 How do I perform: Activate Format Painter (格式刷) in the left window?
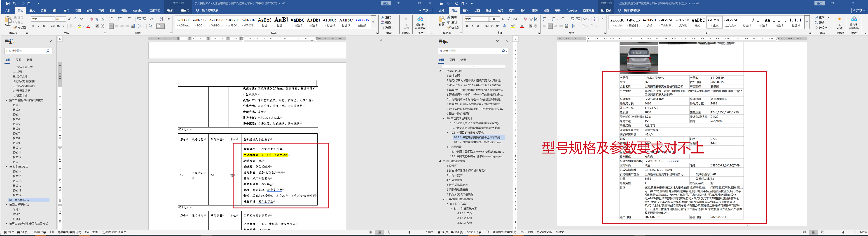pyautogui.click(x=20, y=28)
